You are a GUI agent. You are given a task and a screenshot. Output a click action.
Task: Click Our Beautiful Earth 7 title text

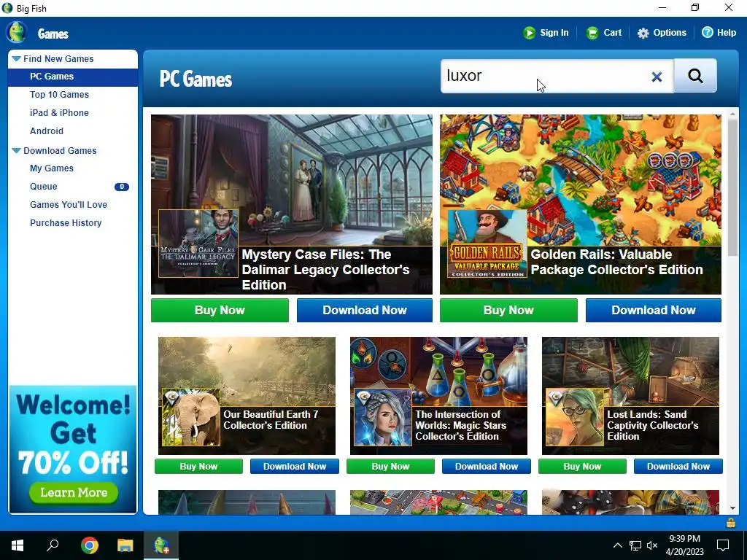coord(271,420)
